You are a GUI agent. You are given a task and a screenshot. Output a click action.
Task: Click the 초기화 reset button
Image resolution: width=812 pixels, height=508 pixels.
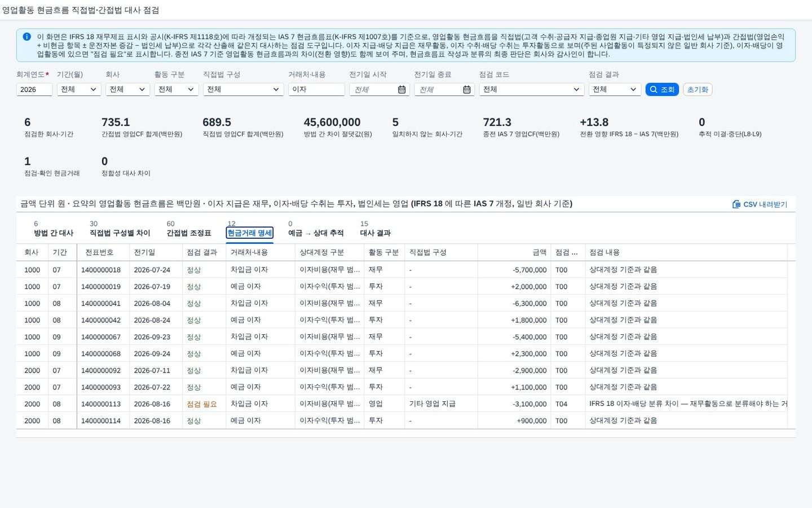tap(698, 89)
